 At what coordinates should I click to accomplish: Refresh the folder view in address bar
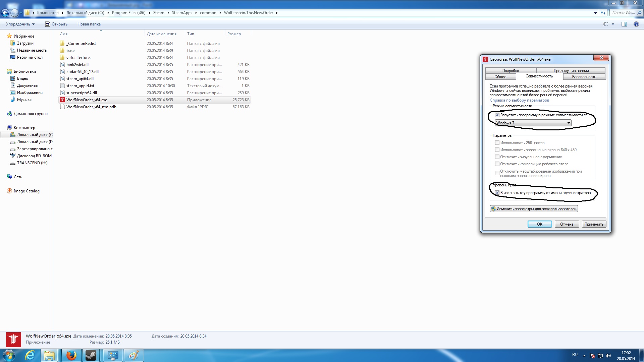[603, 13]
